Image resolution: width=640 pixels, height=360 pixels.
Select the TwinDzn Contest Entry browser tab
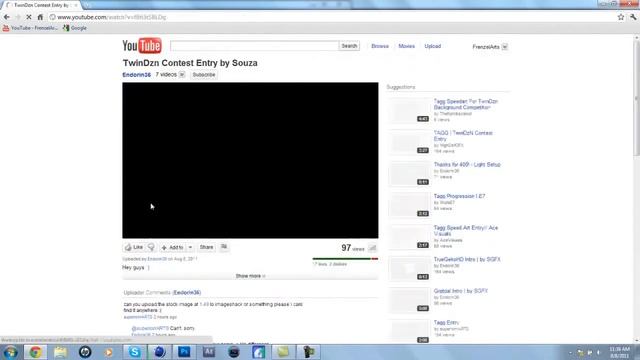click(42, 5)
